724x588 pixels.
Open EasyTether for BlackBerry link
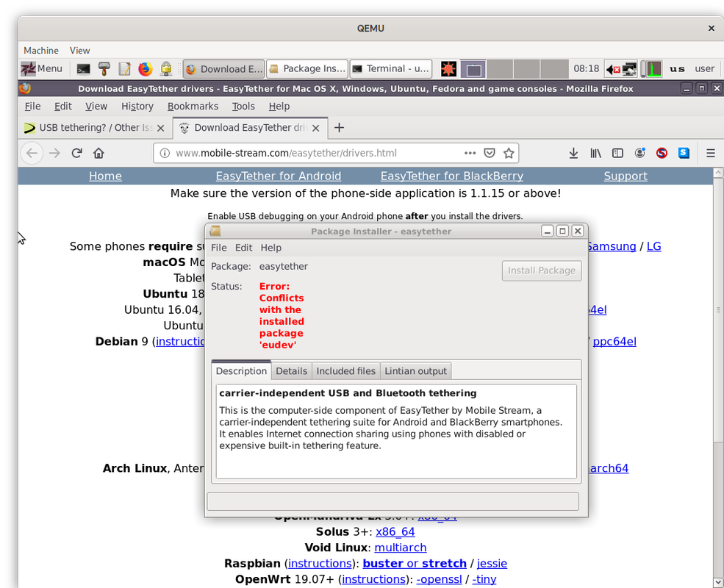click(451, 176)
